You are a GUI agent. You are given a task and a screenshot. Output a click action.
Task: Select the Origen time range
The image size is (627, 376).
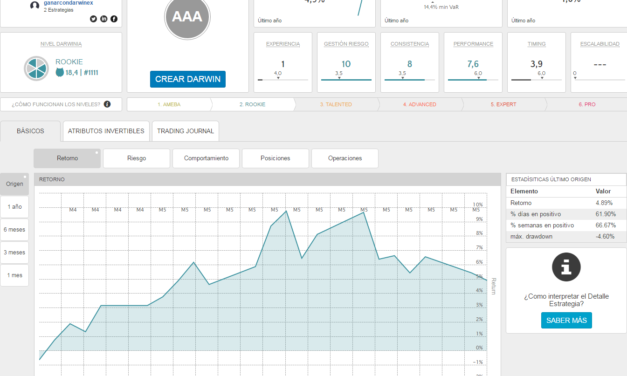[14, 184]
